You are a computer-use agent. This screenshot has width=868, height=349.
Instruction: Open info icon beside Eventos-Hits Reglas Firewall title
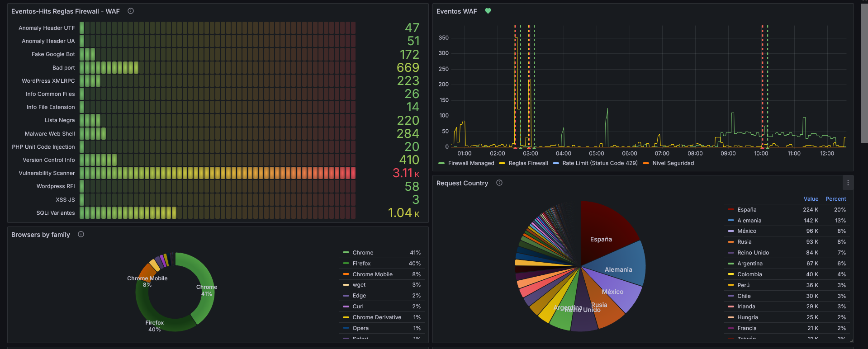pyautogui.click(x=131, y=11)
